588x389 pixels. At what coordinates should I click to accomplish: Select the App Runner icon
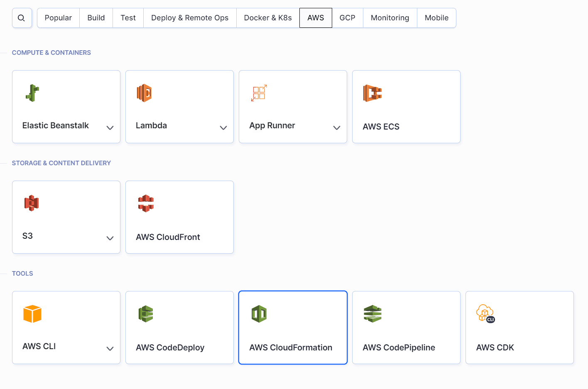pos(258,93)
